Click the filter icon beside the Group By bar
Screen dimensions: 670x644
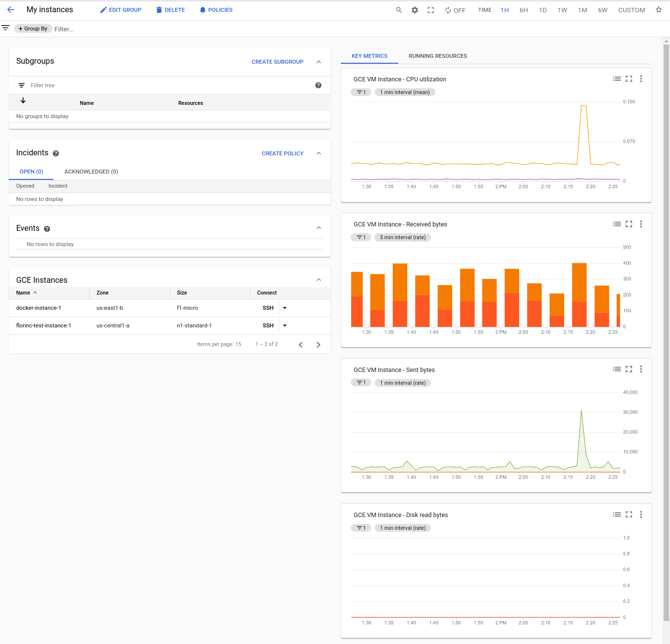coord(5,28)
